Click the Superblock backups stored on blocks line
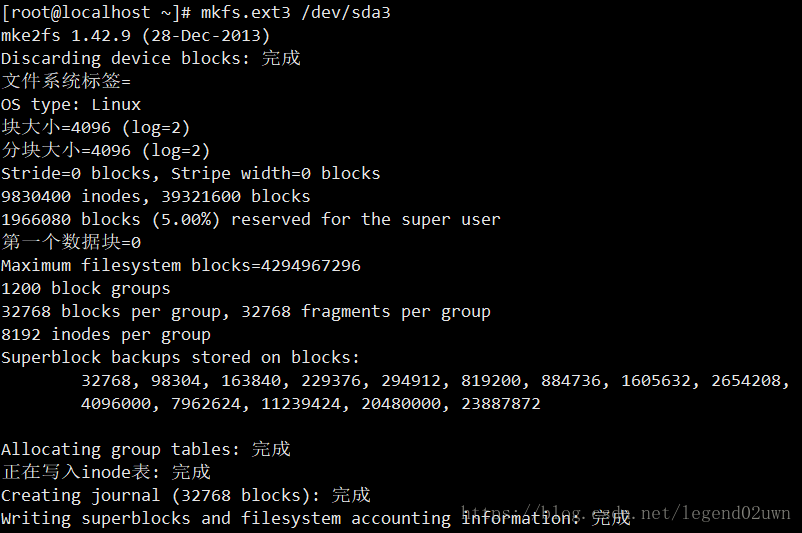The image size is (802, 533). [180, 357]
